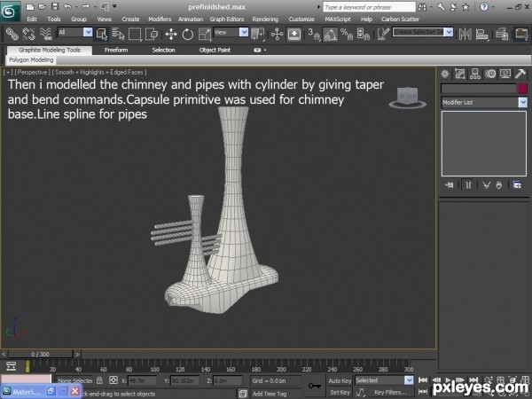Click the Polygon Modeling panel label
Screen dimensions: 532x399
31,60
